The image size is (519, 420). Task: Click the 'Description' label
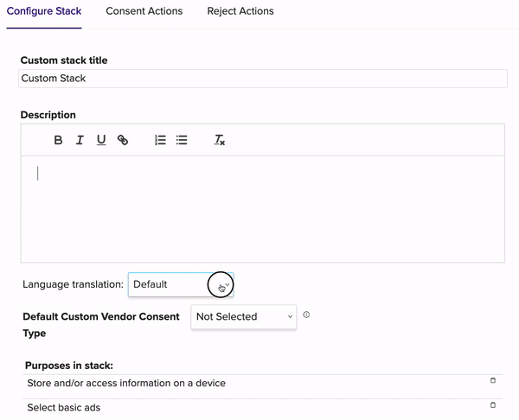pos(48,115)
